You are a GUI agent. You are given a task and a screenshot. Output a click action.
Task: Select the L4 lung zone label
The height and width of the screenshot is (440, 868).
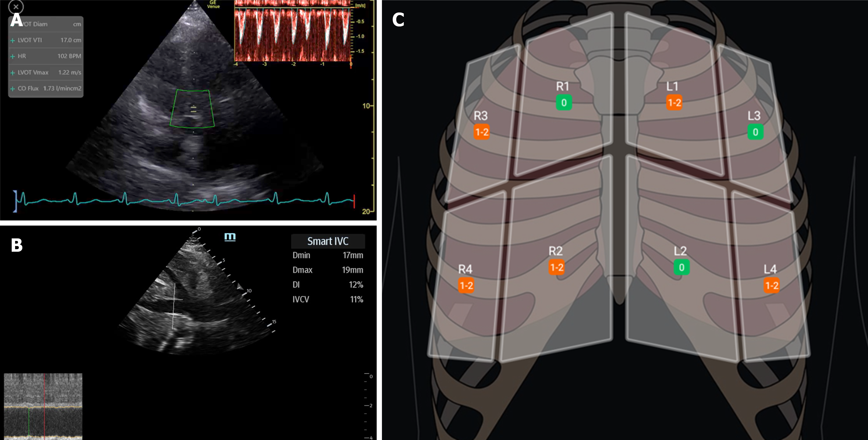click(770, 269)
